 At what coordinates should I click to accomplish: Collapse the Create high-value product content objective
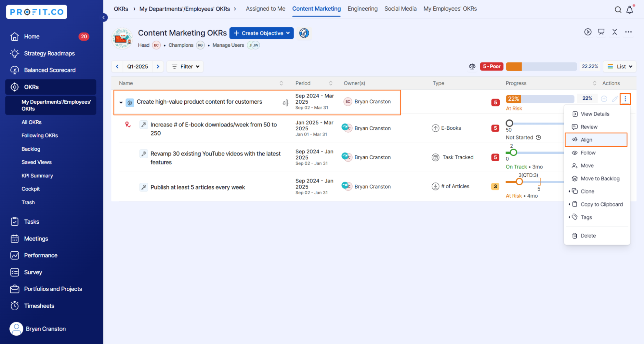click(x=121, y=103)
